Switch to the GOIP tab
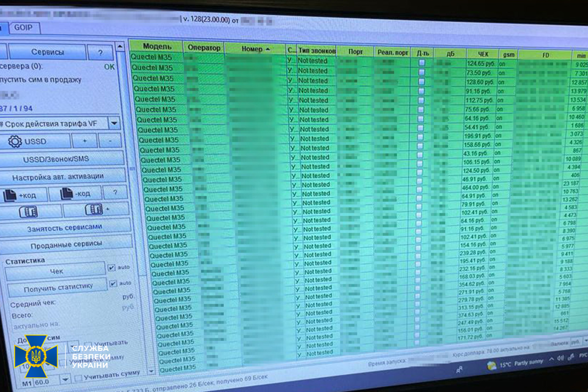The width and height of the screenshot is (588, 392). [24, 28]
